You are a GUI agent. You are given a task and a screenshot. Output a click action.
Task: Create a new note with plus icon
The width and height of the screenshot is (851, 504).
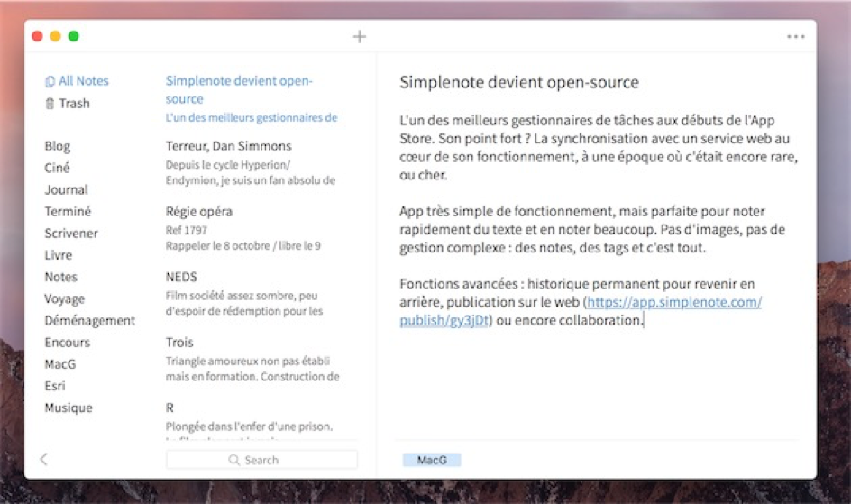[x=360, y=36]
